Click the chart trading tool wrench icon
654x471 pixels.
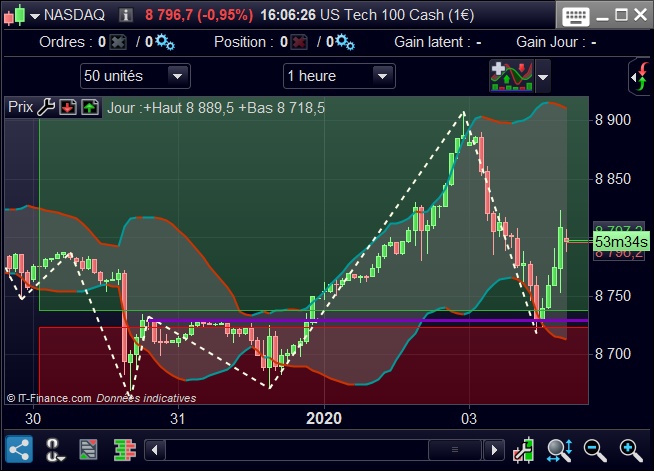click(524, 450)
